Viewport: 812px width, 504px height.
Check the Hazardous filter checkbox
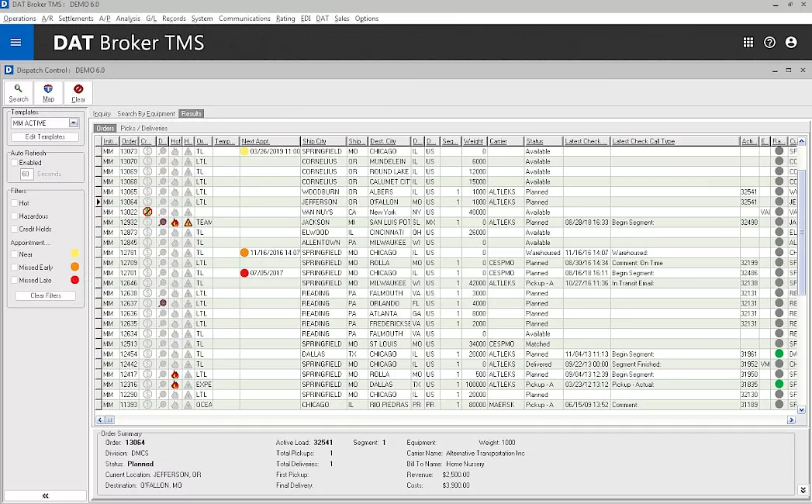click(15, 216)
